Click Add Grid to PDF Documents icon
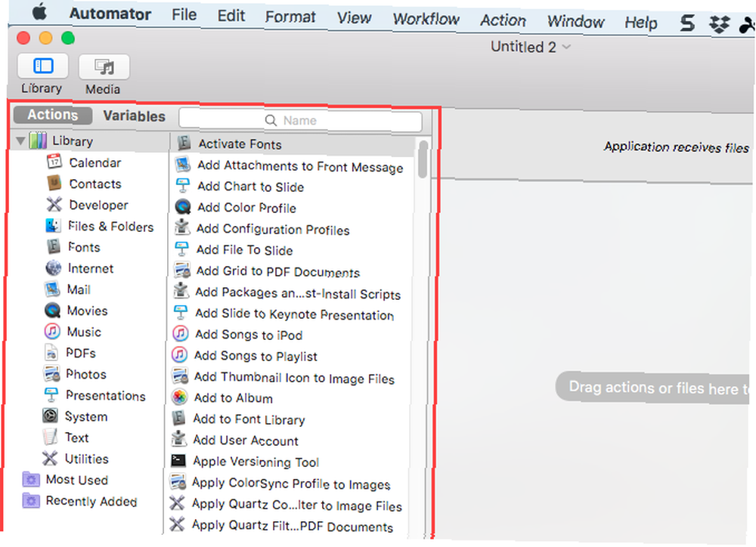The width and height of the screenshot is (756, 547). pyautogui.click(x=181, y=270)
